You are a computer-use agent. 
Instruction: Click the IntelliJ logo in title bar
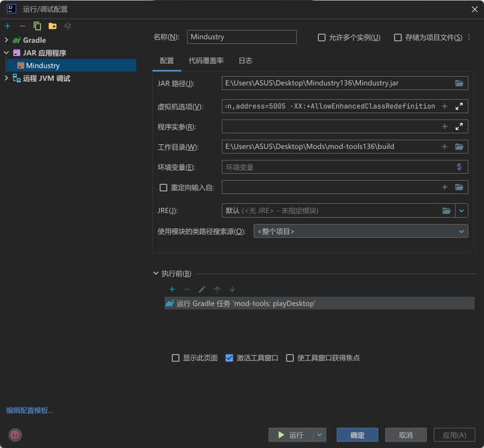tap(12, 9)
